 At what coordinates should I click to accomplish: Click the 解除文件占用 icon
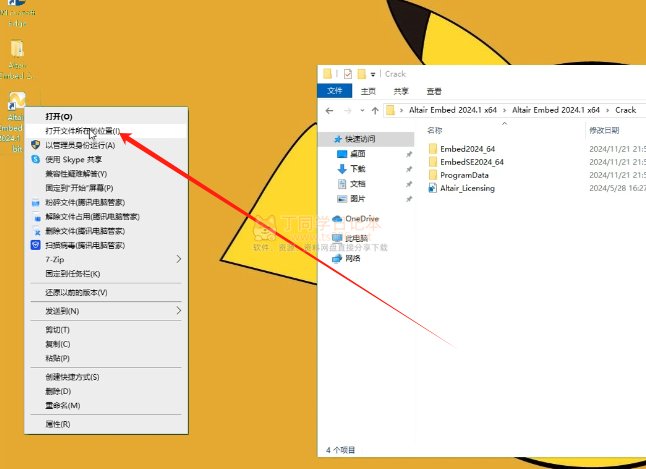37,217
